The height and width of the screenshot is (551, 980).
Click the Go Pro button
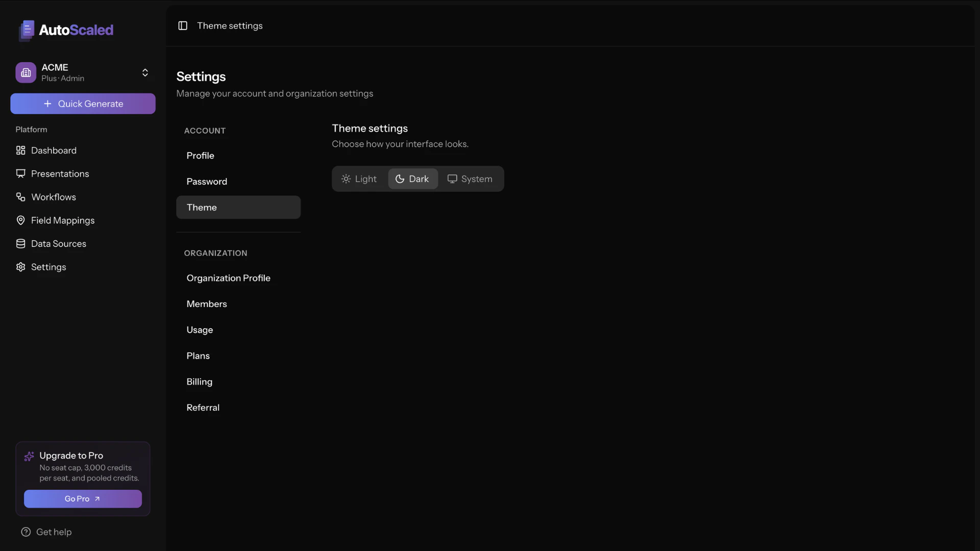pos(82,499)
